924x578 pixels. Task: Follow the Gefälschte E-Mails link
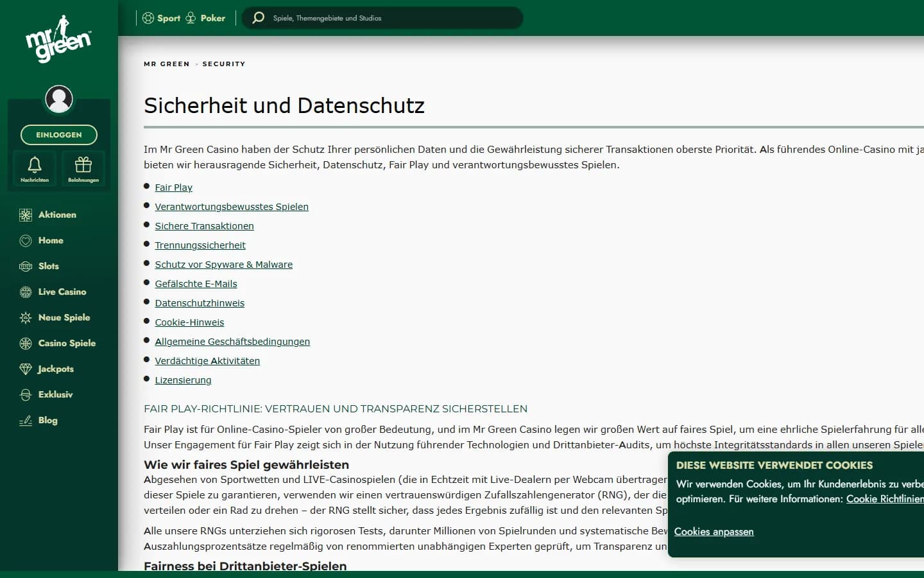[196, 284]
